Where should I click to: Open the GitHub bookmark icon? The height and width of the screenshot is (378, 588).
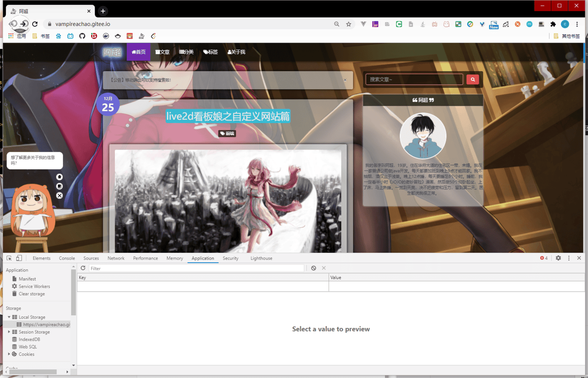[82, 36]
